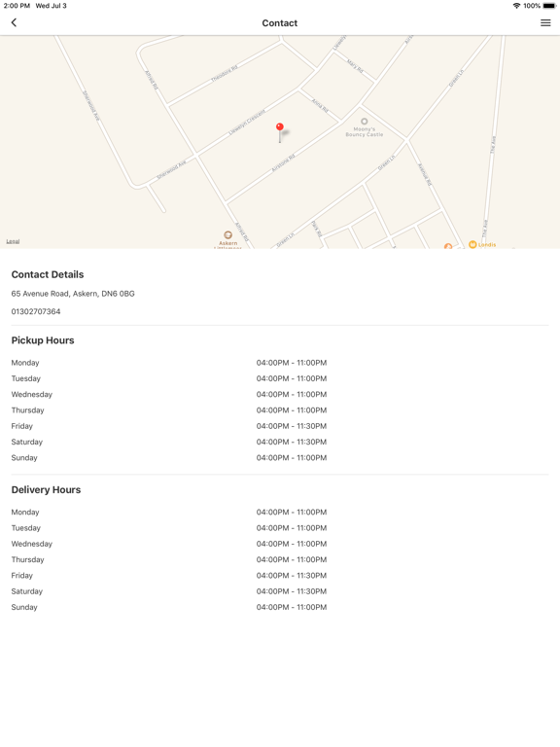560x747 pixels.
Task: Open the Legal link on the map
Action: tap(13, 241)
